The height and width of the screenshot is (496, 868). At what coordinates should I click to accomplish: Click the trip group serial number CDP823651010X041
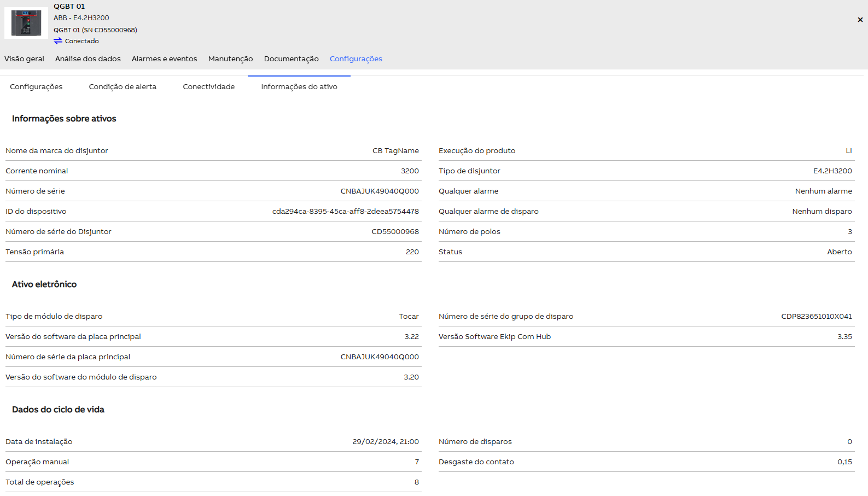[816, 316]
